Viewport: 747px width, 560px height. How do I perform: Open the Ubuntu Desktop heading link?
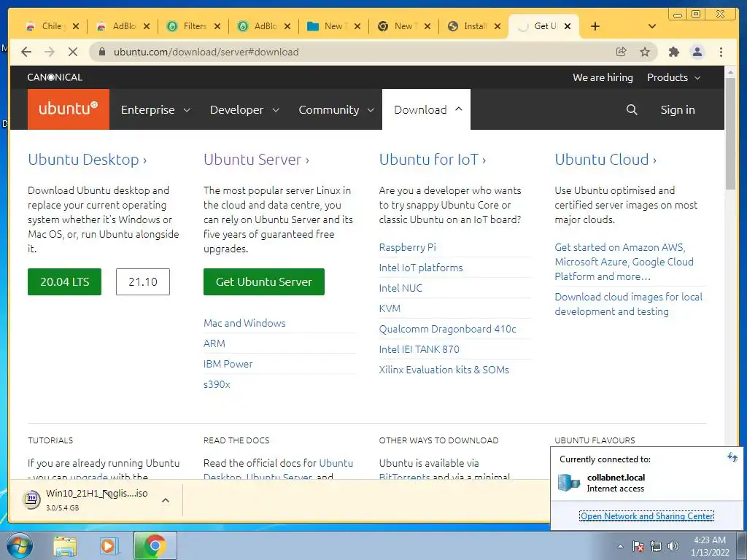point(88,160)
